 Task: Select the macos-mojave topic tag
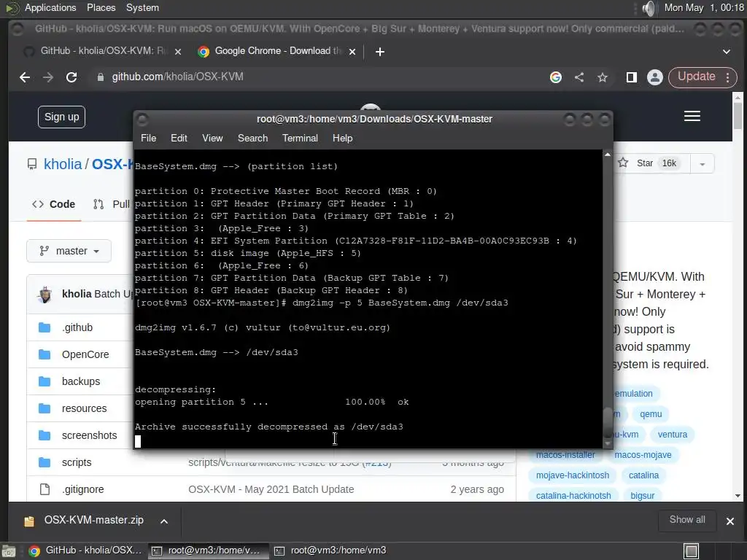643,455
